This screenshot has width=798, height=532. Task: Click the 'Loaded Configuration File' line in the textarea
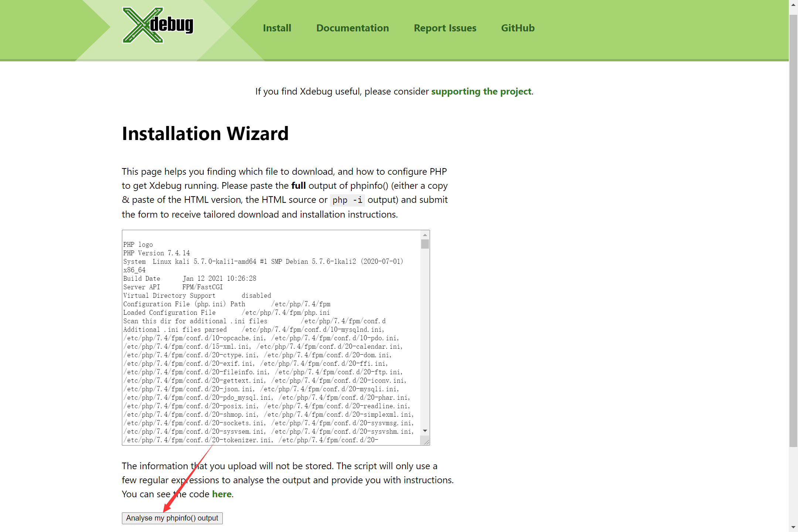pyautogui.click(x=169, y=313)
